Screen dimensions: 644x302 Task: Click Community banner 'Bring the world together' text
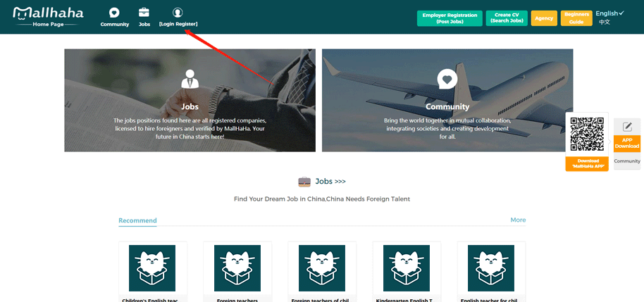[447, 128]
